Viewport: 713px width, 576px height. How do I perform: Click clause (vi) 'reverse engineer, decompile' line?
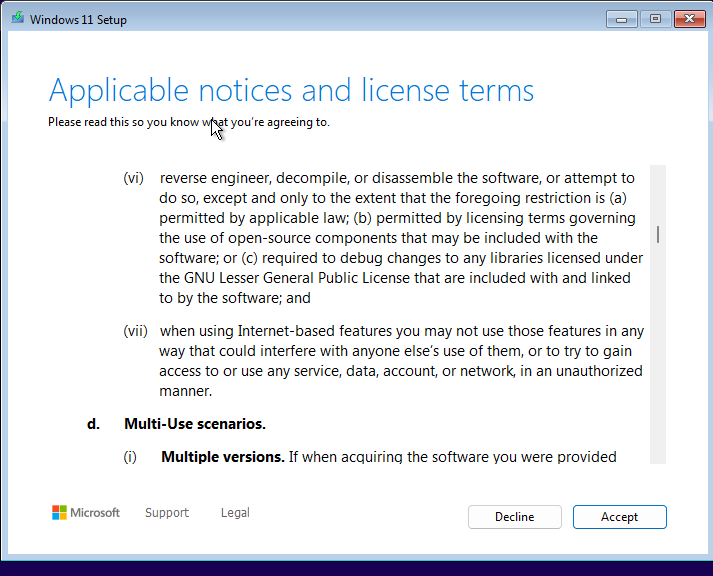(x=397, y=178)
